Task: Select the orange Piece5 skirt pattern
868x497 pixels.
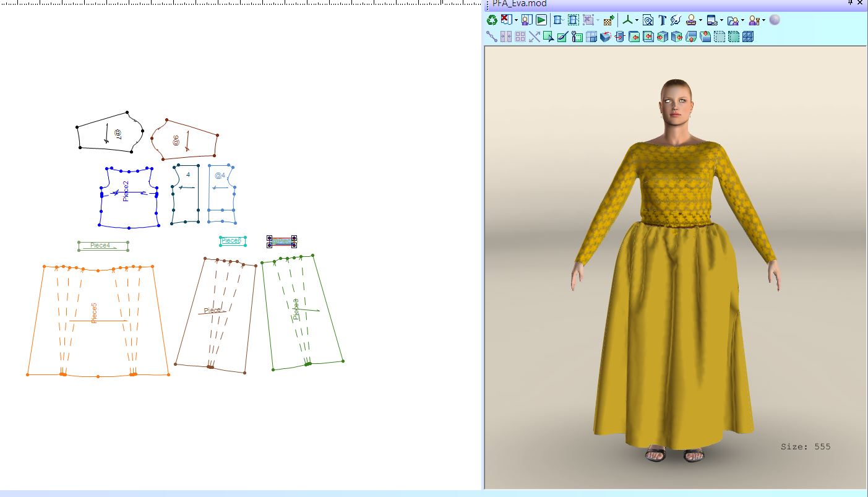Action: (x=94, y=313)
